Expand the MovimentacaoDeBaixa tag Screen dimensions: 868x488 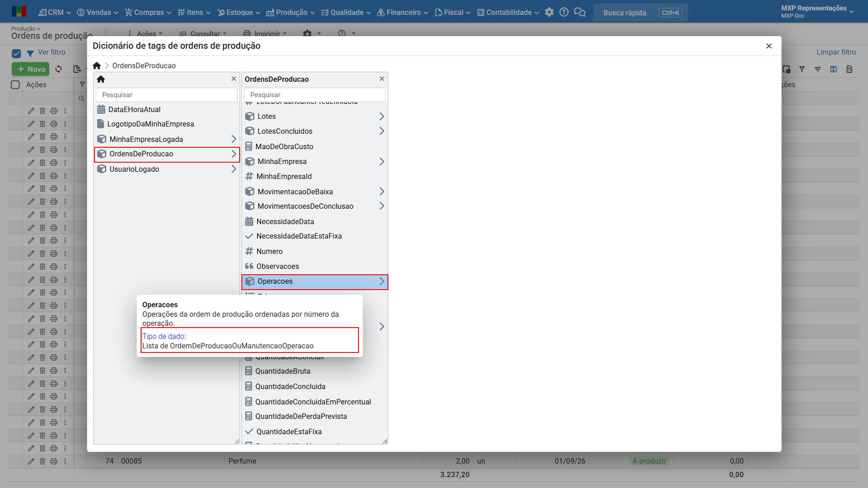pos(315,192)
